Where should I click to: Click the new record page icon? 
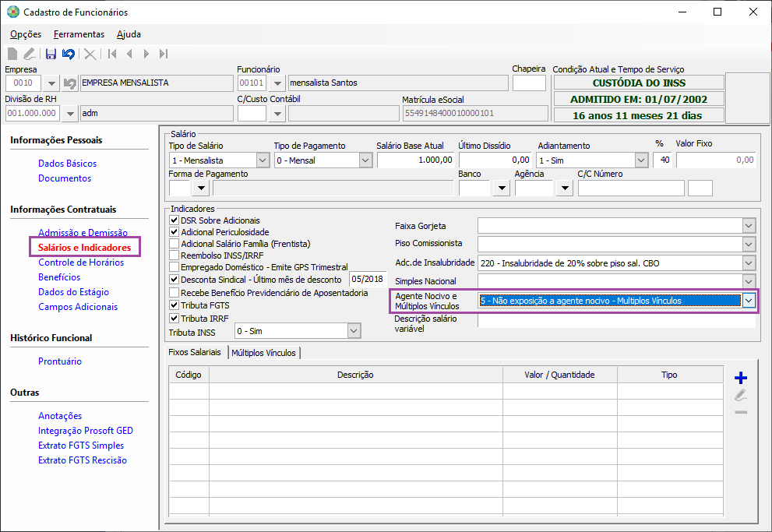coord(12,54)
